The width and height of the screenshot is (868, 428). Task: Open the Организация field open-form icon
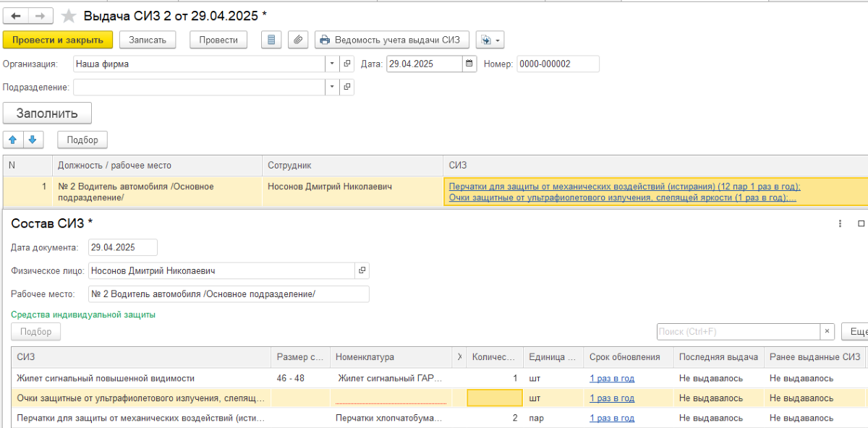pos(347,64)
